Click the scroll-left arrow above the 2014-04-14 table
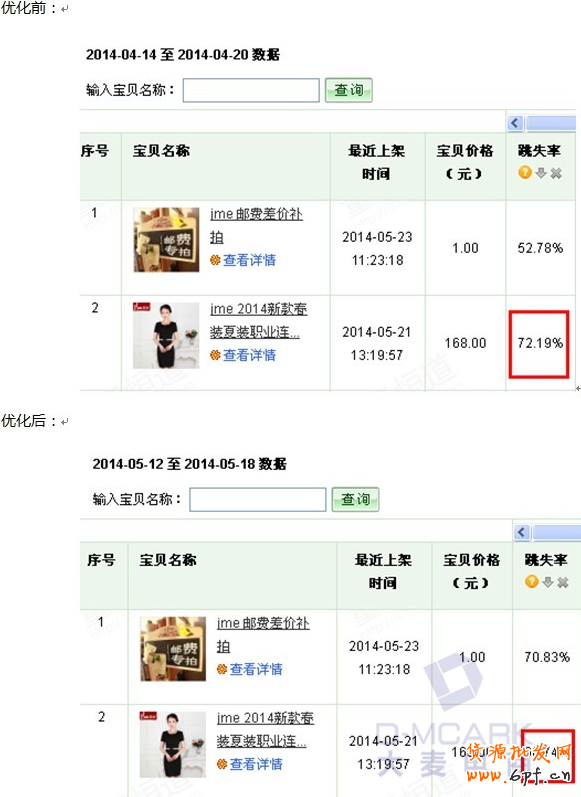This screenshot has width=581, height=797. [515, 123]
